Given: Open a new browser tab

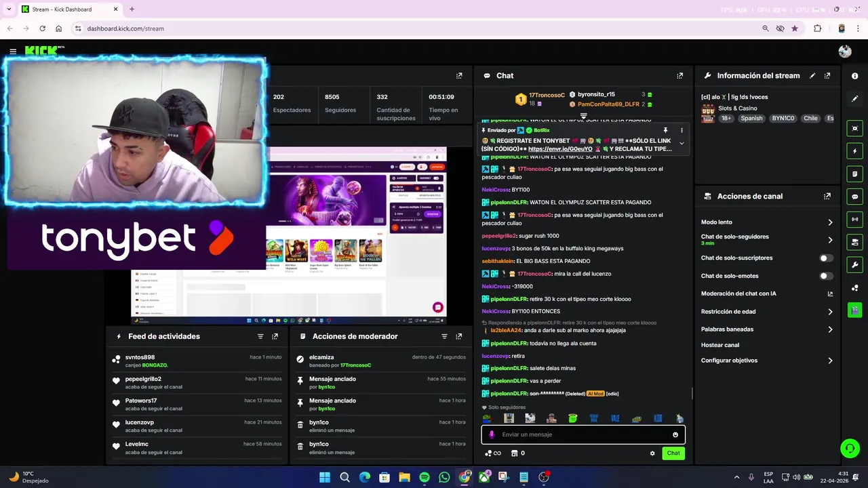Looking at the screenshot, I should (132, 9).
